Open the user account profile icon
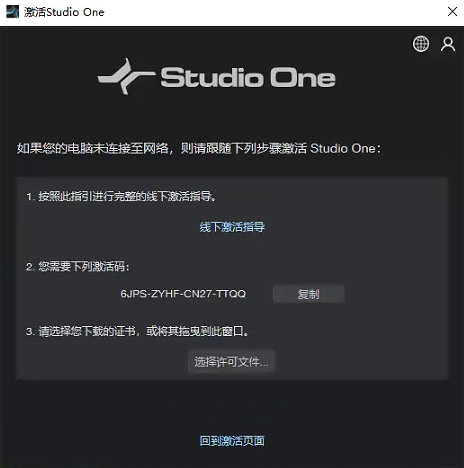 (448, 44)
